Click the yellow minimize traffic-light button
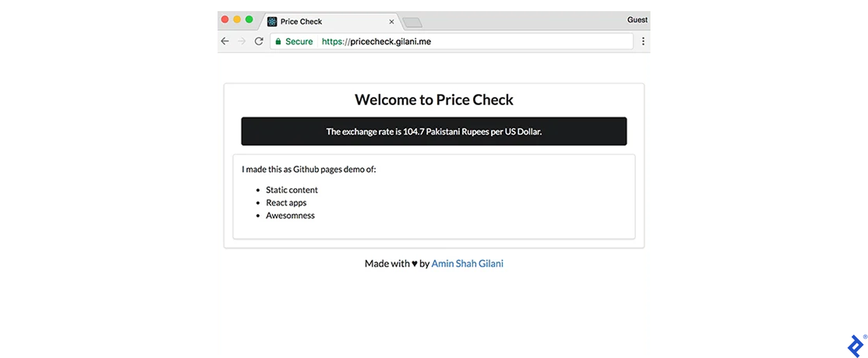The image size is (868, 358). pos(236,18)
